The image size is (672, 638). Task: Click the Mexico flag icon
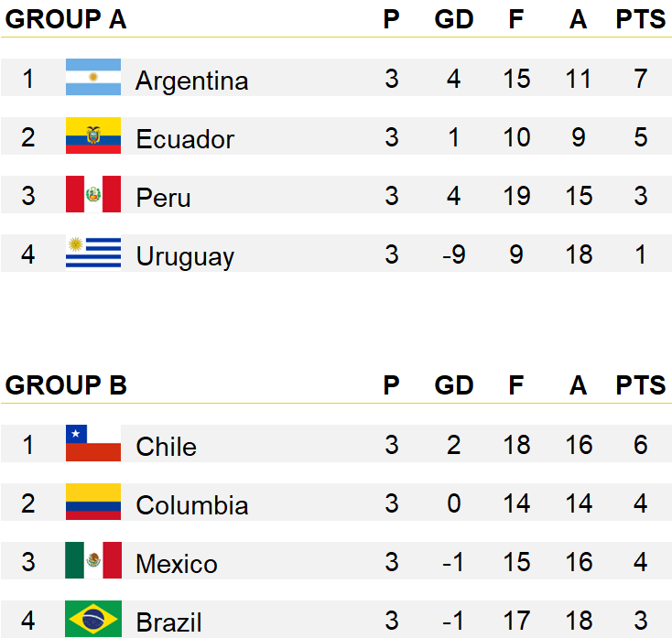click(93, 560)
